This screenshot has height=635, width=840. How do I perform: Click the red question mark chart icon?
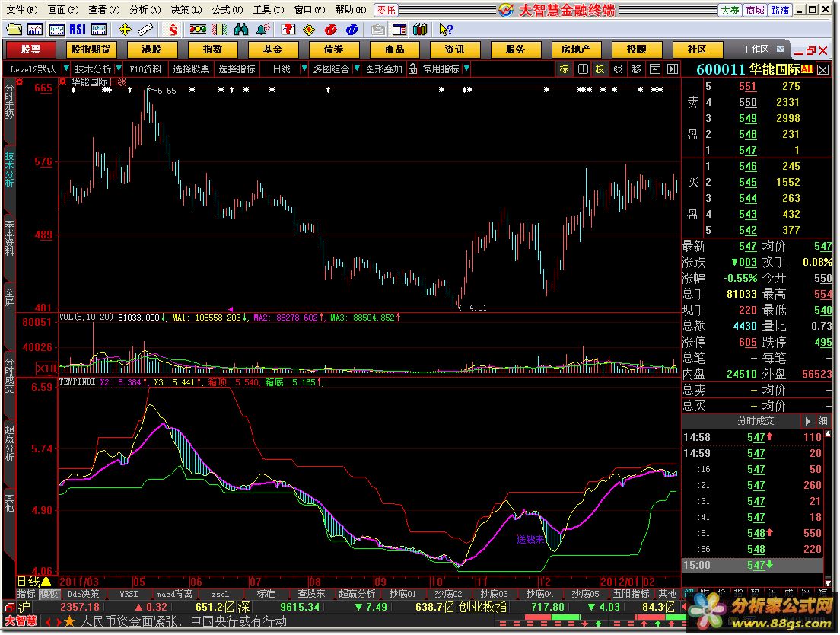click(x=288, y=30)
